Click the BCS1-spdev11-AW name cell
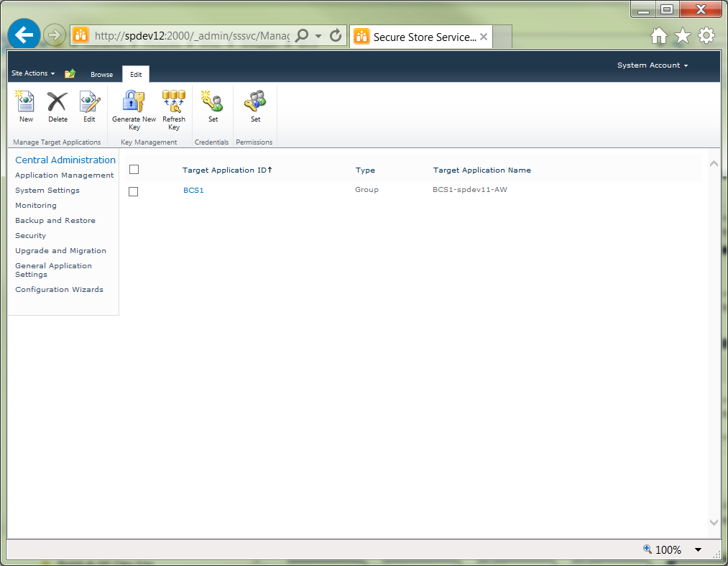 tap(470, 190)
